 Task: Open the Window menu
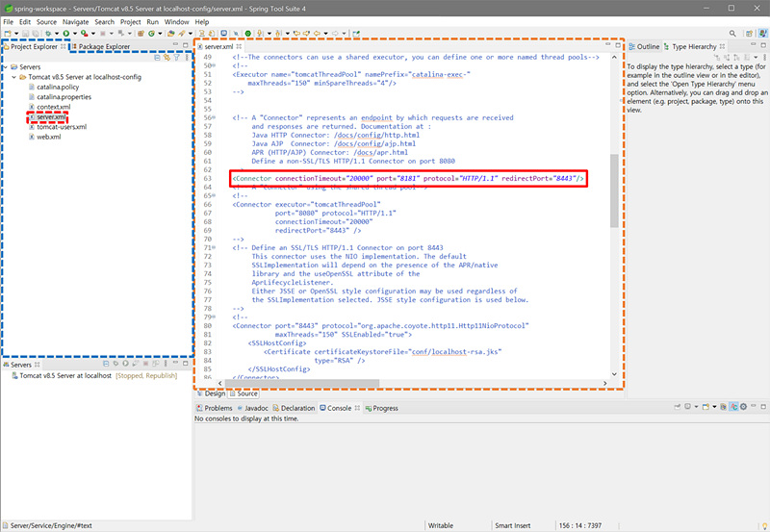coord(176,21)
